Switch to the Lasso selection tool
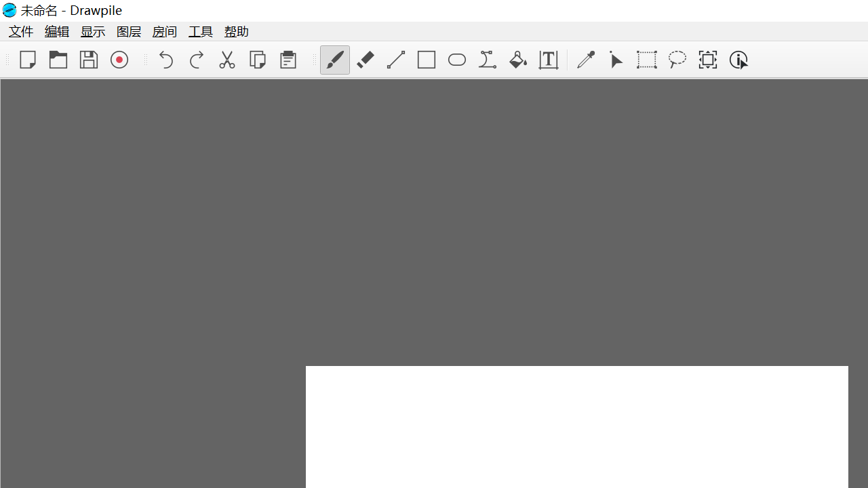868x488 pixels. click(x=677, y=60)
